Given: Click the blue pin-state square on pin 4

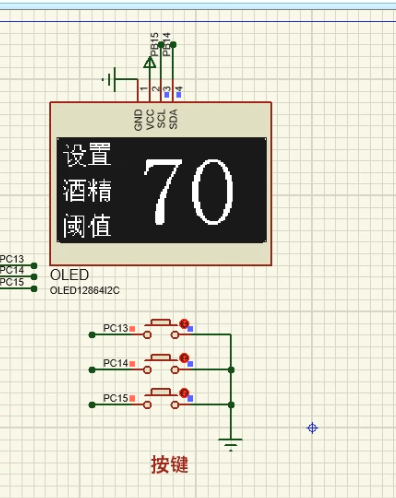Looking at the screenshot, I should 179,95.
